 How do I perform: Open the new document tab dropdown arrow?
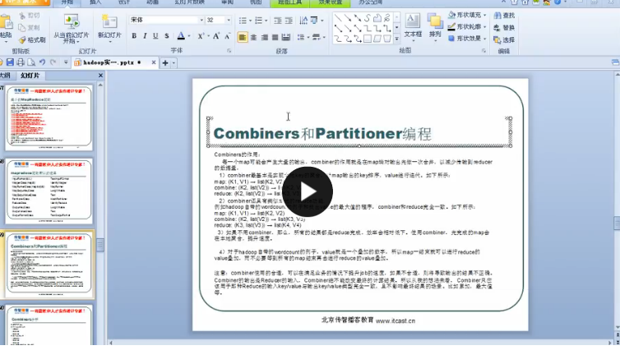174,62
